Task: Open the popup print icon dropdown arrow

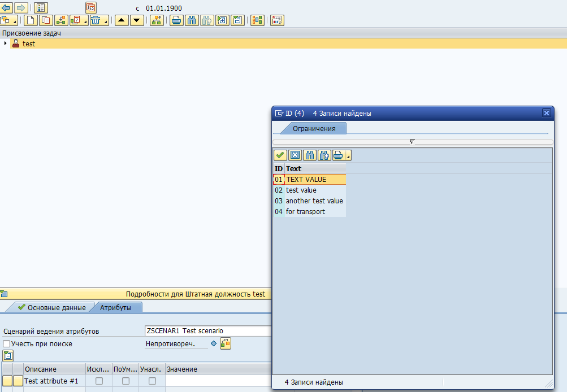Action: [348, 158]
